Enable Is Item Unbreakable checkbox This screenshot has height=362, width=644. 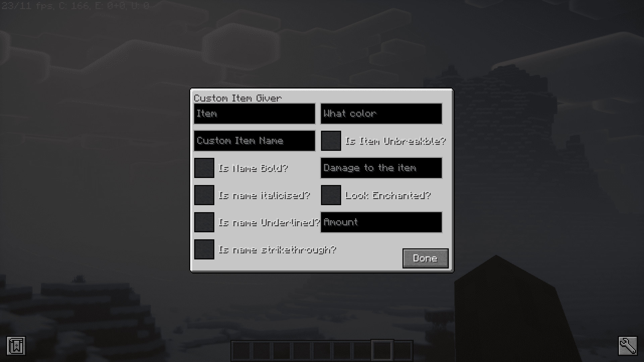click(x=331, y=140)
